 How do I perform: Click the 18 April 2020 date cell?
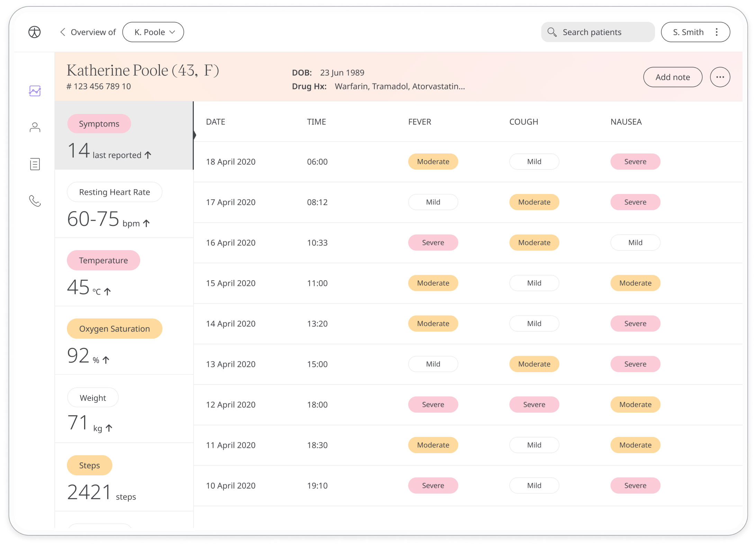tap(231, 162)
